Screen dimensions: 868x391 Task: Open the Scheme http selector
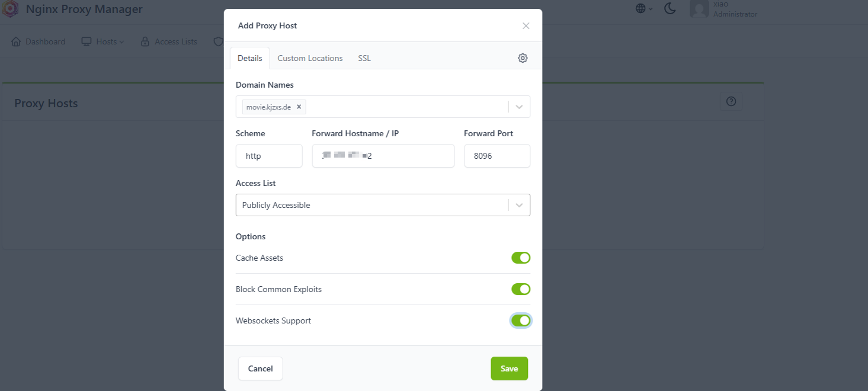coord(269,156)
